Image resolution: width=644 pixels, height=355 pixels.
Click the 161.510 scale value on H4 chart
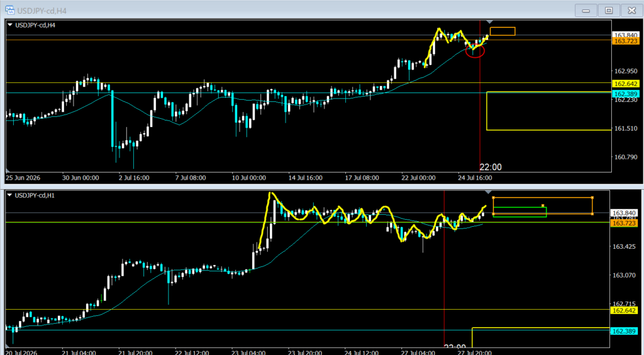[x=625, y=128]
